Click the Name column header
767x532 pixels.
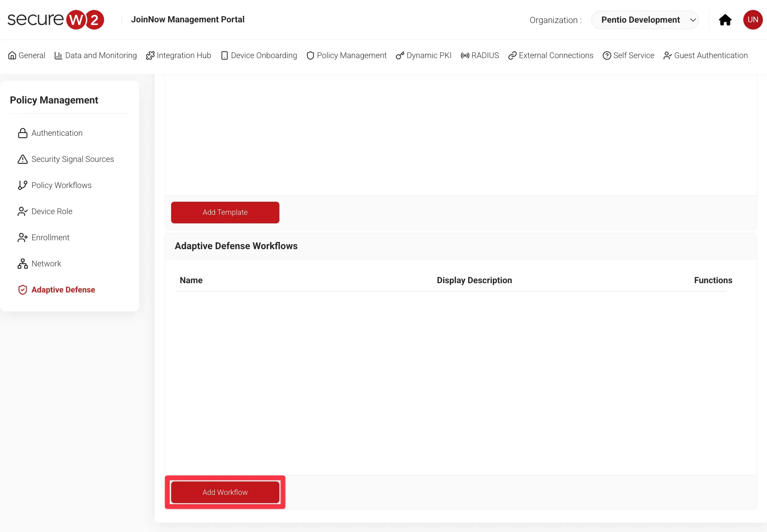(x=191, y=280)
